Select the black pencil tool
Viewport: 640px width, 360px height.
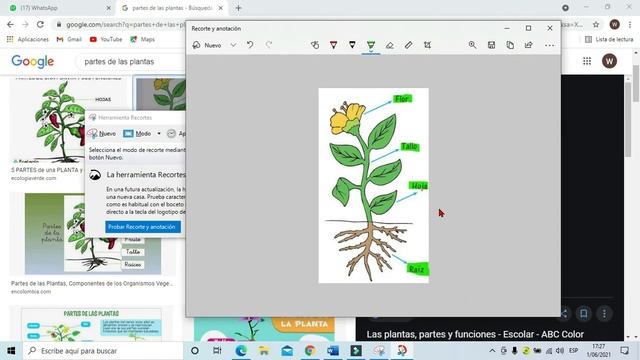(x=352, y=45)
